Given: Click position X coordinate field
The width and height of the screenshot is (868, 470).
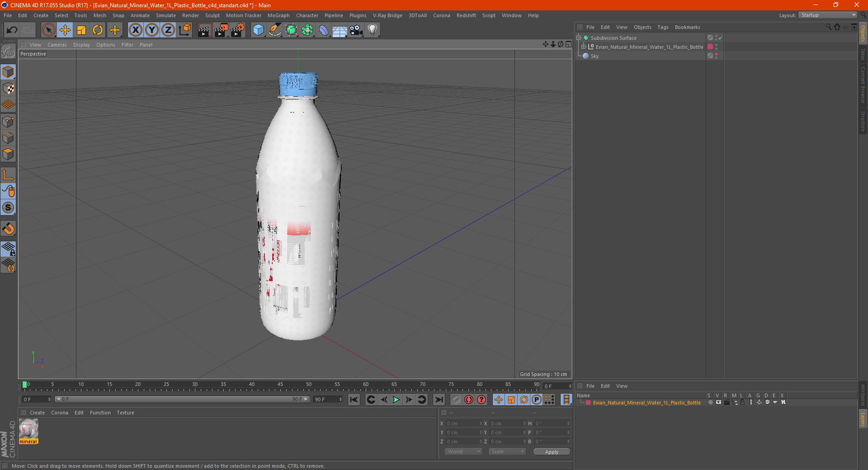Looking at the screenshot, I should (464, 423).
